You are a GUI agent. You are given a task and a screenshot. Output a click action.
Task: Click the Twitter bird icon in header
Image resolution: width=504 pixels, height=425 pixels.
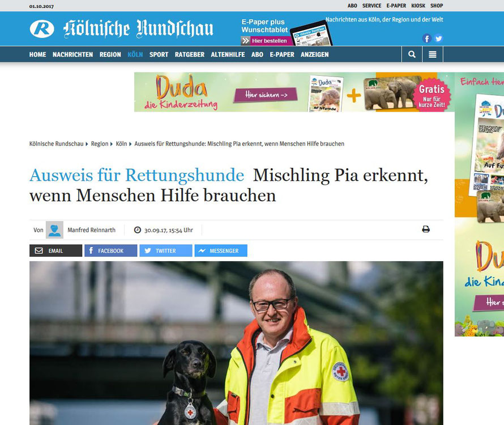click(438, 39)
